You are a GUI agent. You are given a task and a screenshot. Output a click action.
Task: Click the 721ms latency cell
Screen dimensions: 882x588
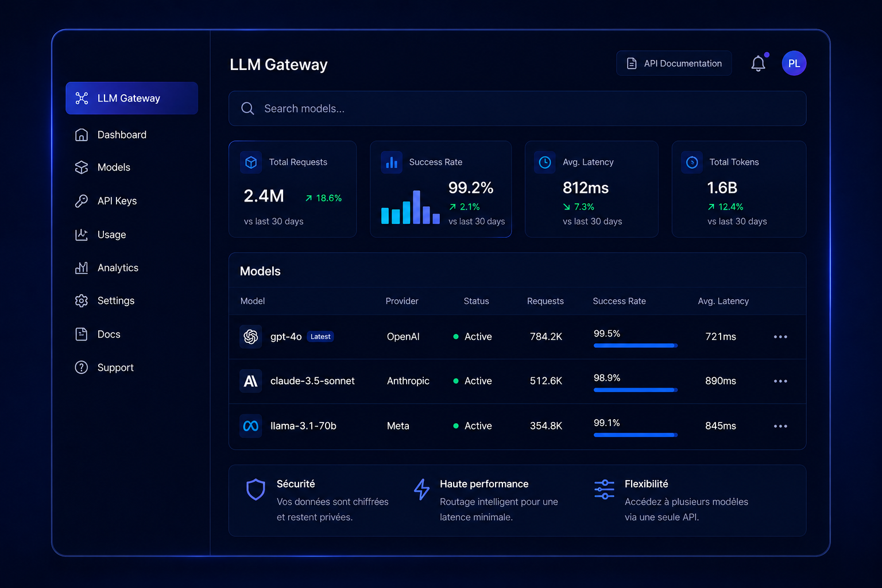721,336
